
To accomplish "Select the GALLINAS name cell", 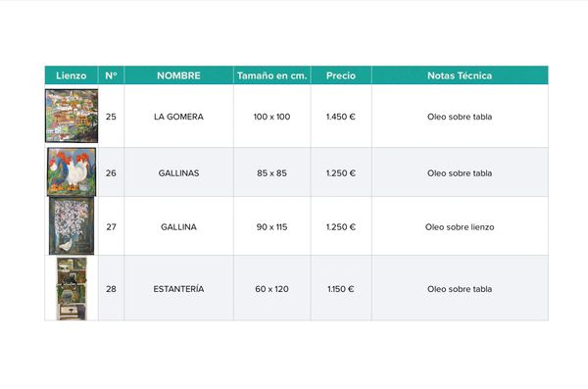I will pos(178,172).
